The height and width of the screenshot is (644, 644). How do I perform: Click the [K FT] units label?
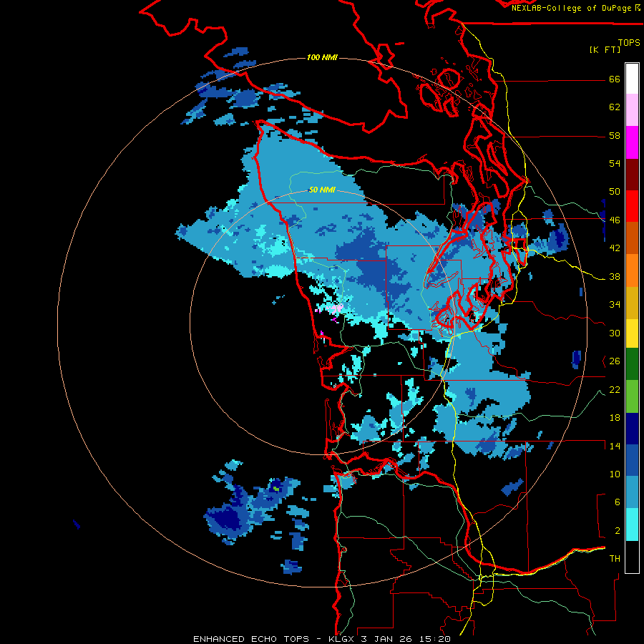tap(605, 49)
